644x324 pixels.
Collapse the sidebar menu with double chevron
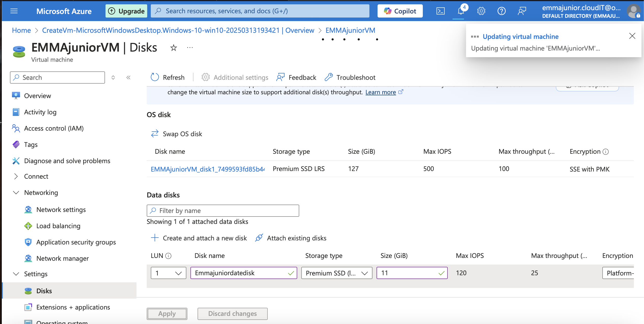(x=128, y=78)
